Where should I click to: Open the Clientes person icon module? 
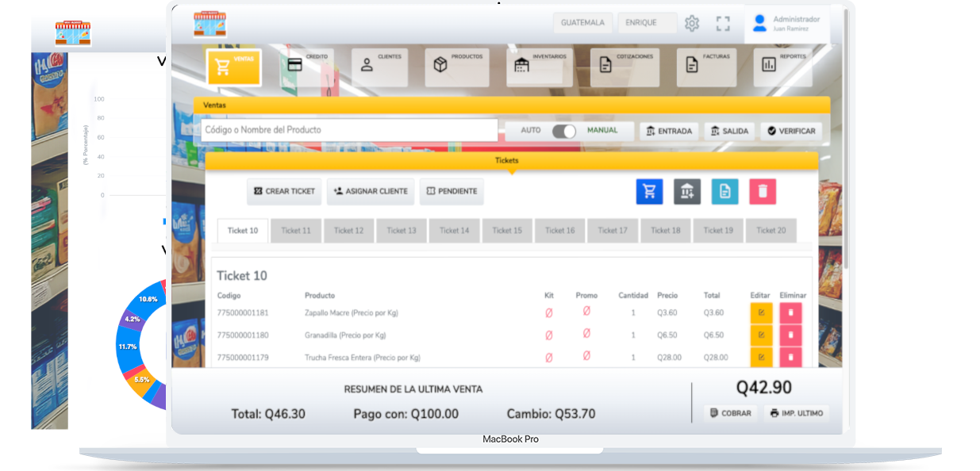(x=380, y=67)
